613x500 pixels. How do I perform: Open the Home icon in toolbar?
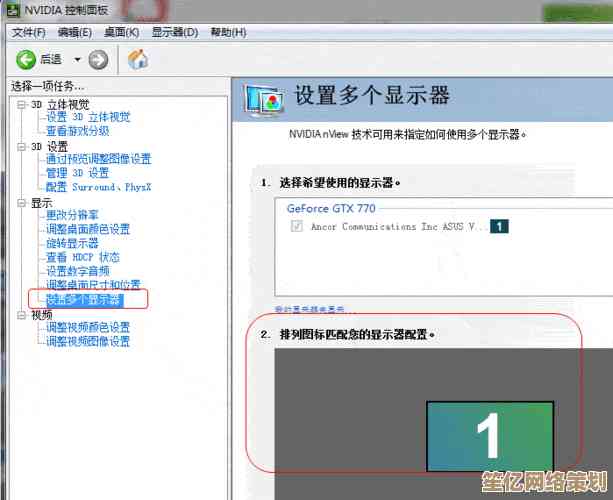[x=139, y=60]
